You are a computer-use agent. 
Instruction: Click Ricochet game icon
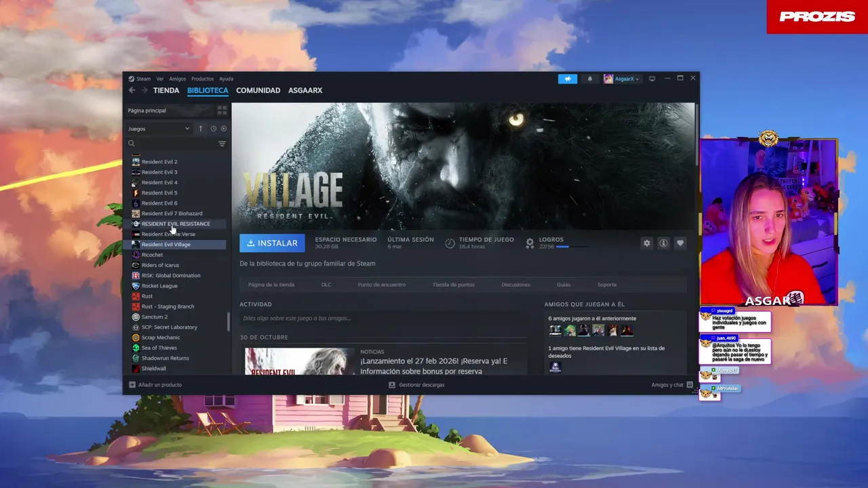click(136, 255)
